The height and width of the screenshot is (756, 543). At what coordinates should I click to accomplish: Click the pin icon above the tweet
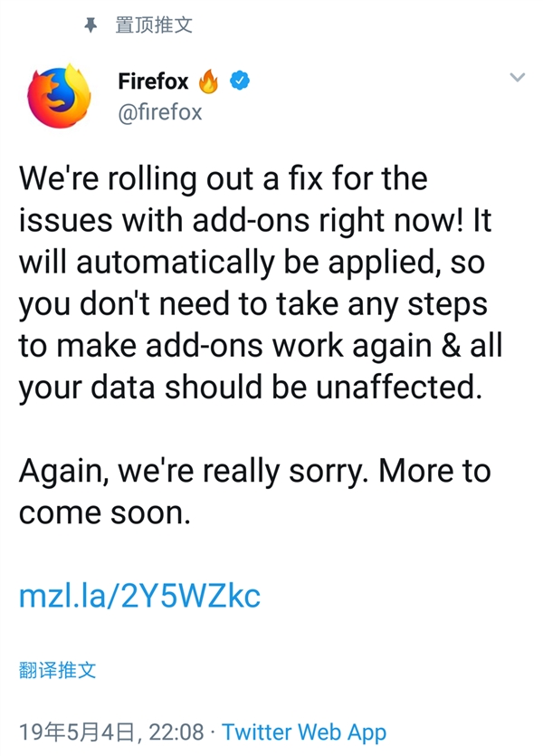(x=90, y=25)
